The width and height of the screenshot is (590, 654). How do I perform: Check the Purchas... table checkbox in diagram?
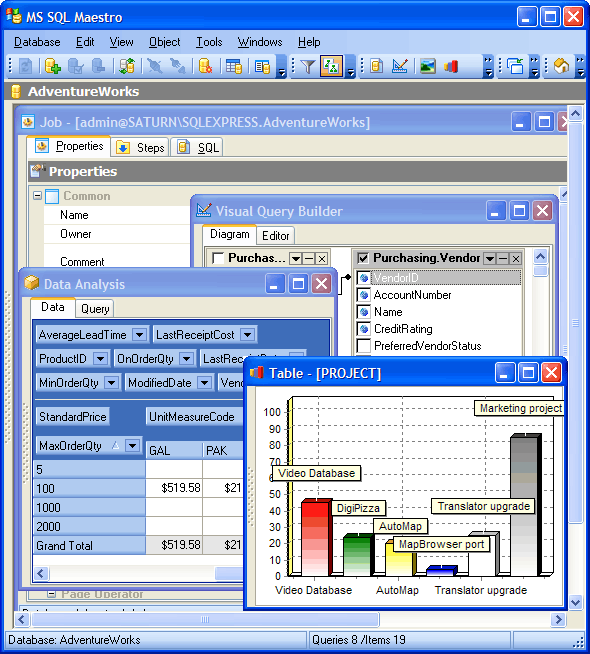[218, 258]
